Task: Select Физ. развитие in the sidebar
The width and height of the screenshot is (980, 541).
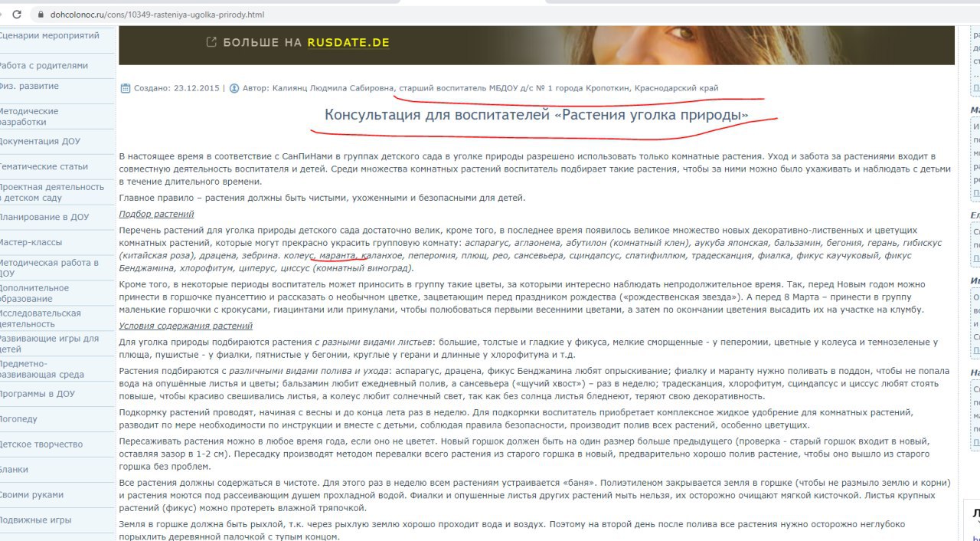Action: (x=30, y=87)
